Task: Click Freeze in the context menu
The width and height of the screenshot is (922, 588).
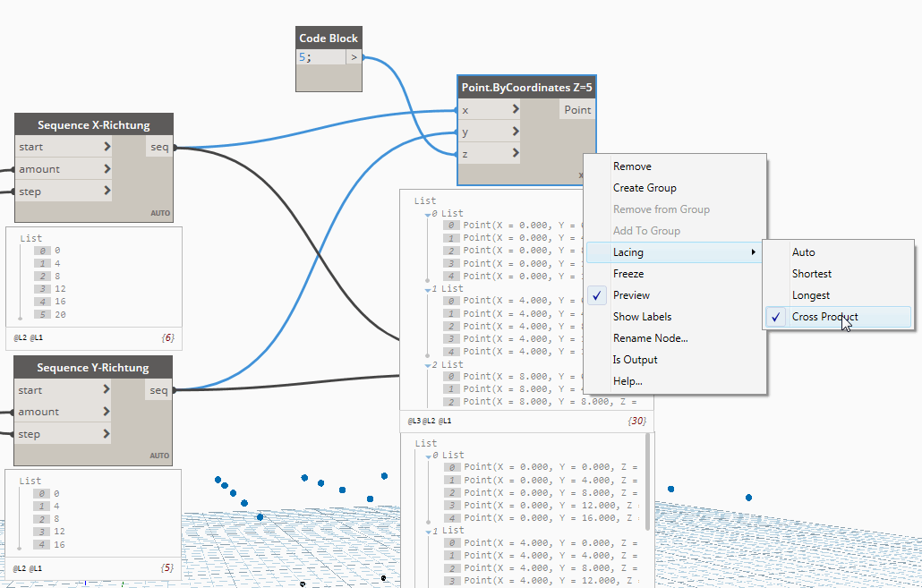Action: pos(628,274)
